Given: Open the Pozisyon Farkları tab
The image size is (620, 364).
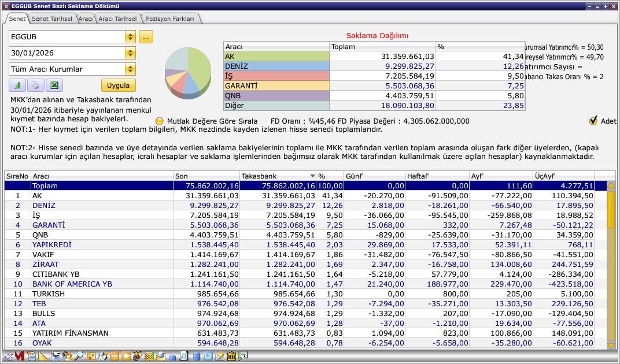Looking at the screenshot, I should [170, 18].
